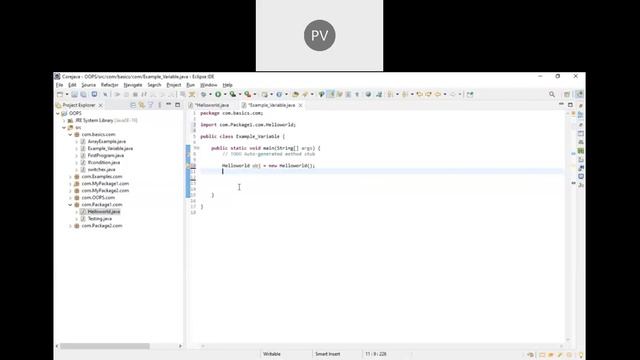Expand the JRE System Library node

point(64,120)
